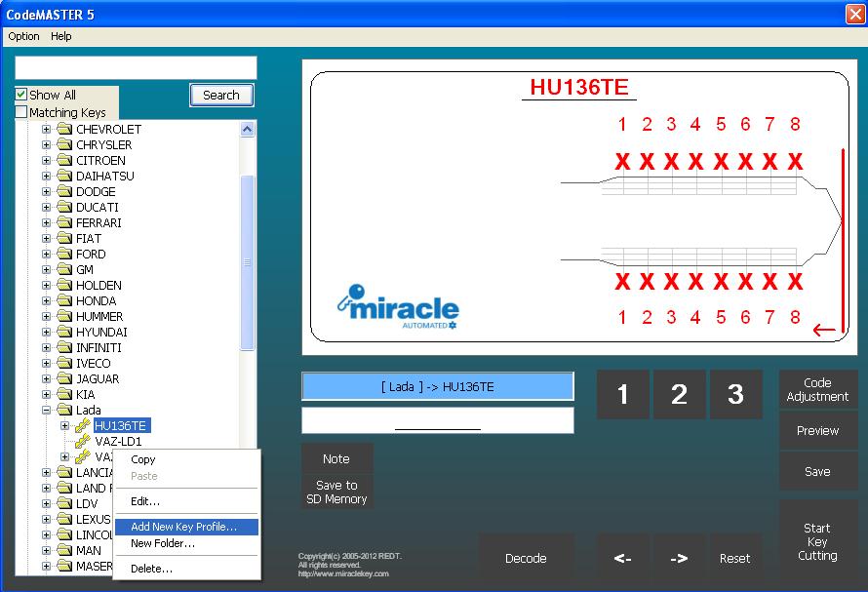Select the CITROEN folder icon
868x592 pixels.
pos(64,160)
